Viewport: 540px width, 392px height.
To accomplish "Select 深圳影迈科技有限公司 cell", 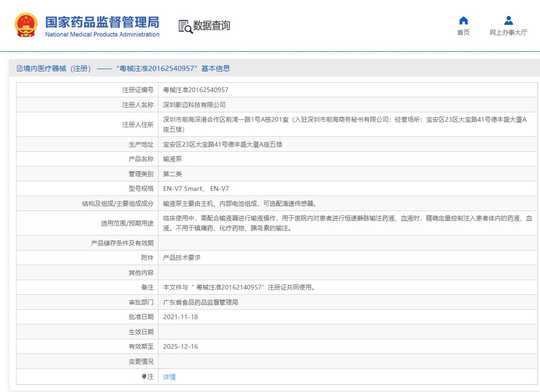I will click(194, 105).
